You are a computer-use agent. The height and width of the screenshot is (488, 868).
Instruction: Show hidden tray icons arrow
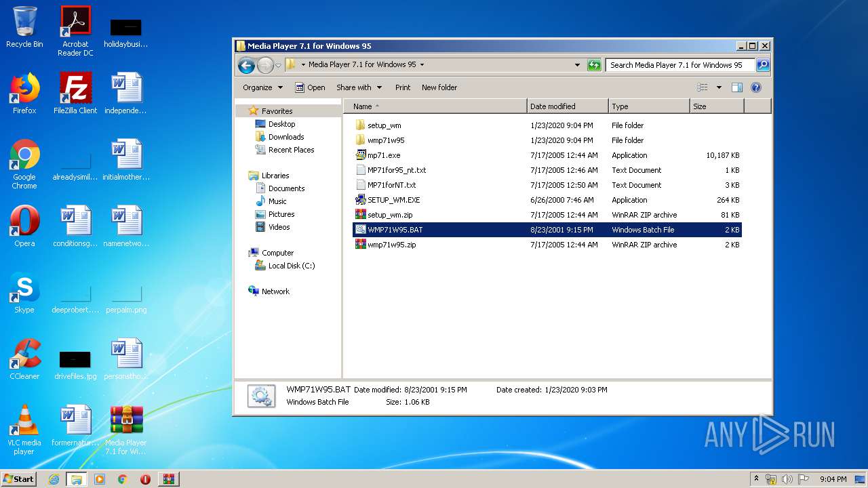[756, 479]
